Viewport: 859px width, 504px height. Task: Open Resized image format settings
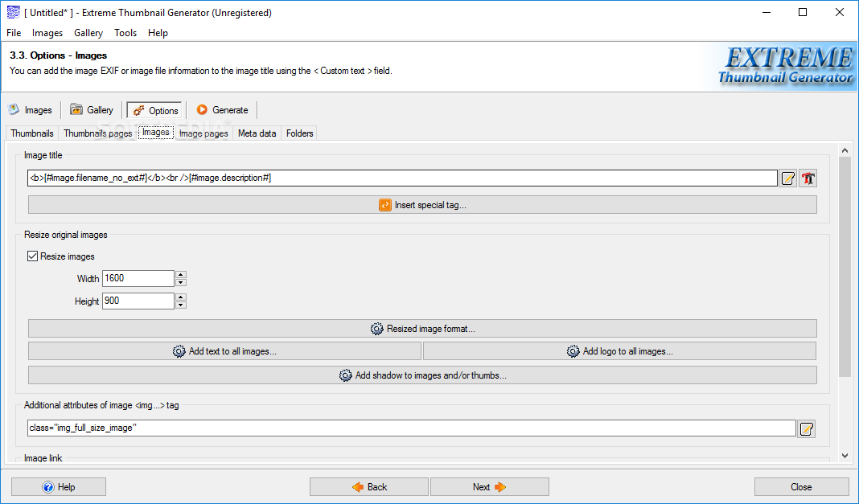point(422,329)
